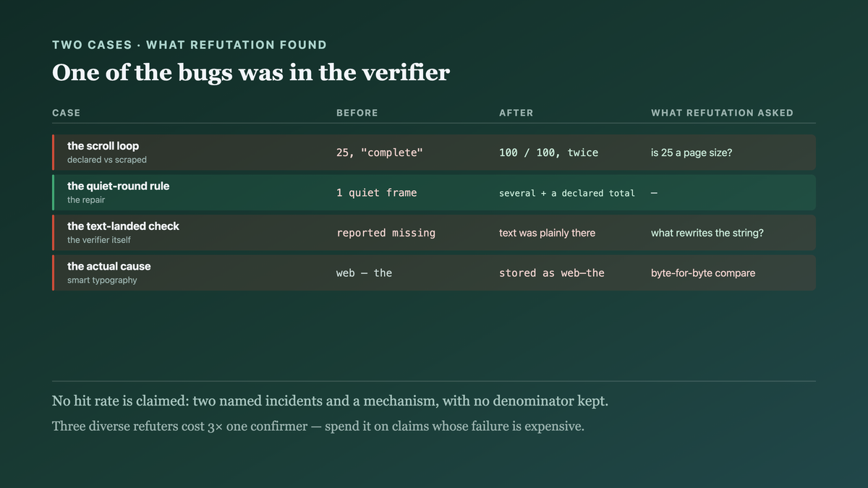
Task: Click 'smart typography' subtitle
Action: [102, 280]
